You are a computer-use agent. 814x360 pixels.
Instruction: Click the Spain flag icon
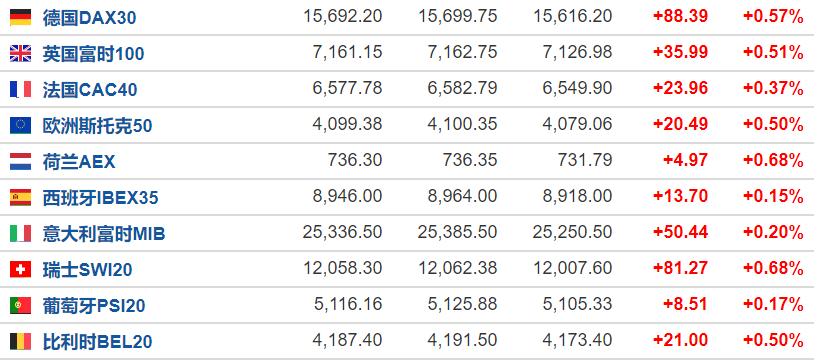[x=20, y=197]
